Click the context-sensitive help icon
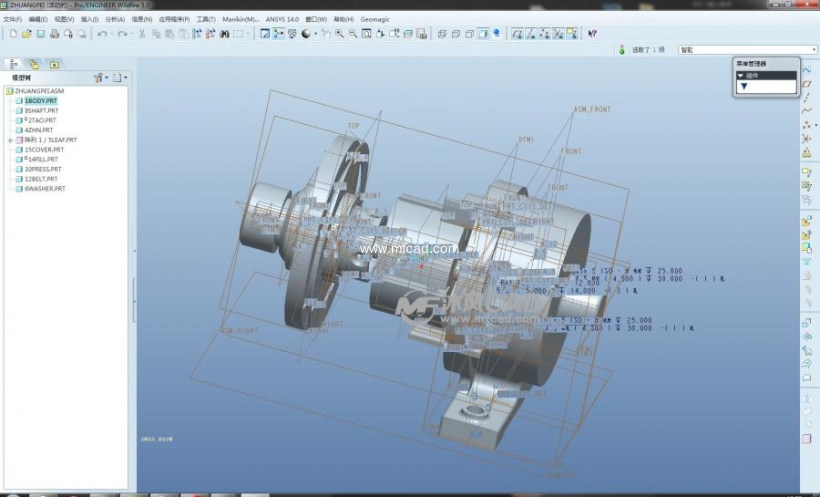 click(x=592, y=33)
